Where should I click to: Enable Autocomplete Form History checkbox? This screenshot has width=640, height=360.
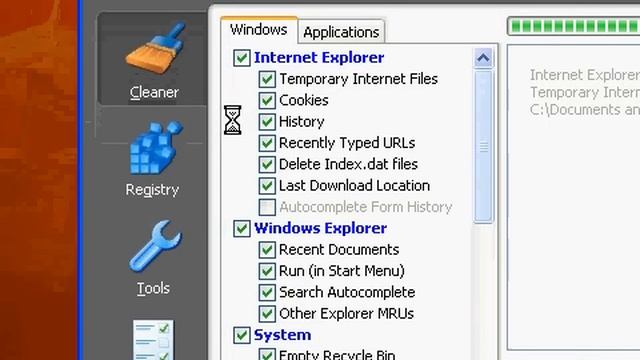(267, 207)
